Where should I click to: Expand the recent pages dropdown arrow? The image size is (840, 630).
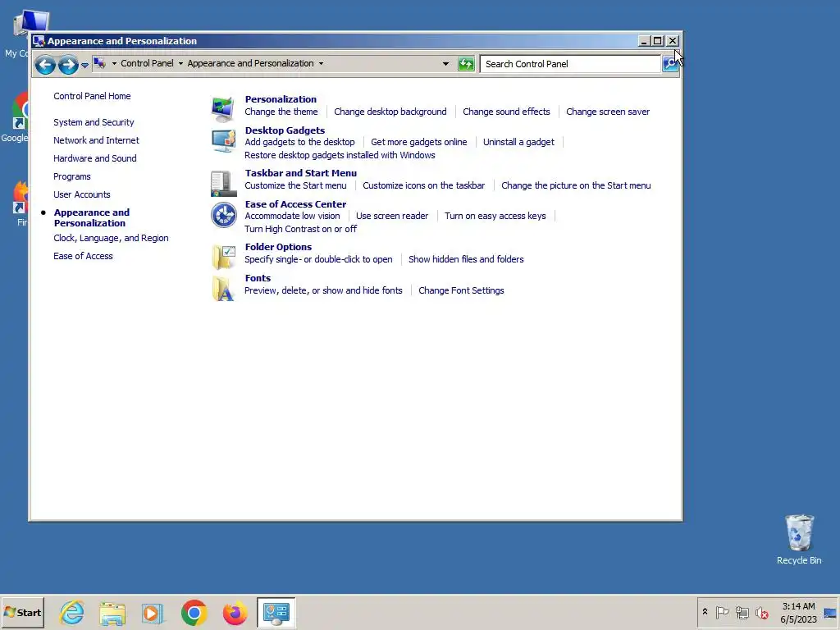click(84, 66)
